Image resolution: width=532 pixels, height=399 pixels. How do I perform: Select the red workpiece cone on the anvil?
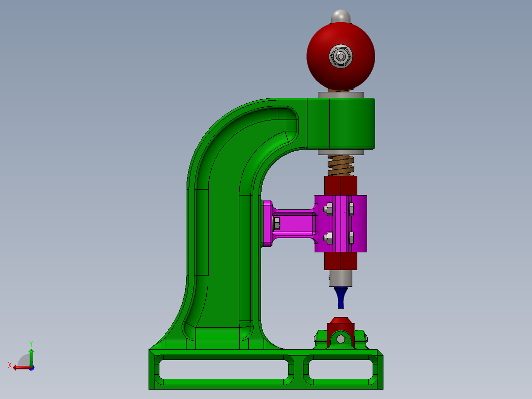(340, 320)
